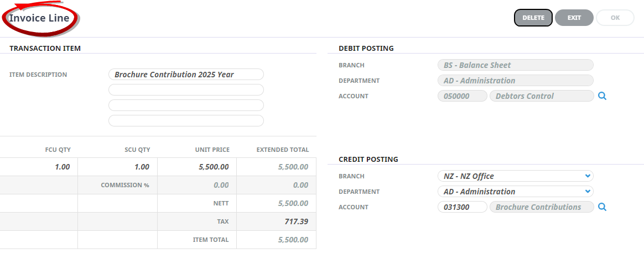This screenshot has height=259, width=644.
Task: Click the search icon beside Brochure Contributions
Action: click(x=603, y=207)
